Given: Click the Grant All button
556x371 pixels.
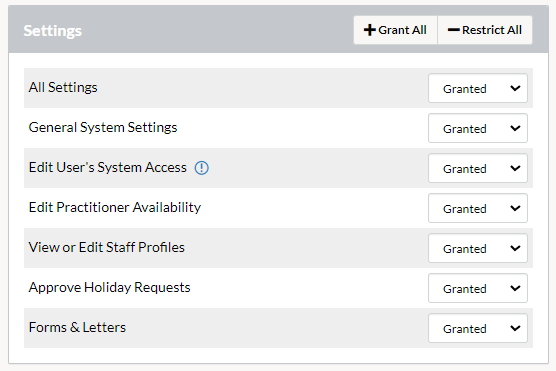Looking at the screenshot, I should pos(395,30).
